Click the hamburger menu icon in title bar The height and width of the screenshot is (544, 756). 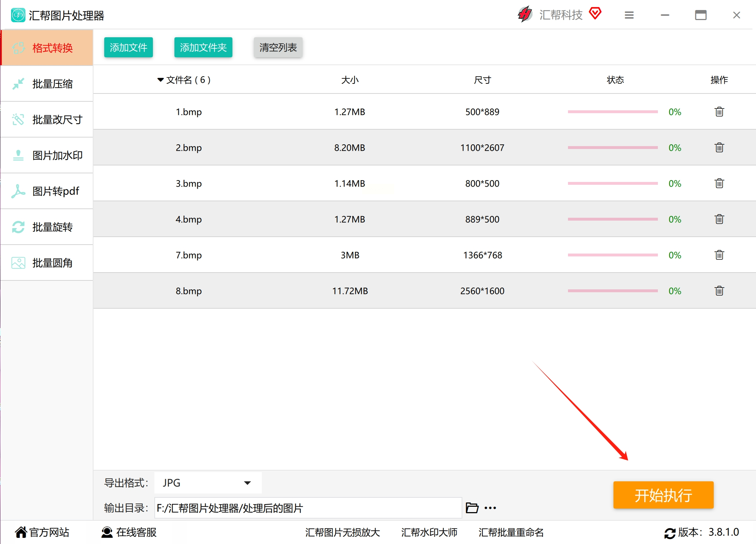point(629,15)
